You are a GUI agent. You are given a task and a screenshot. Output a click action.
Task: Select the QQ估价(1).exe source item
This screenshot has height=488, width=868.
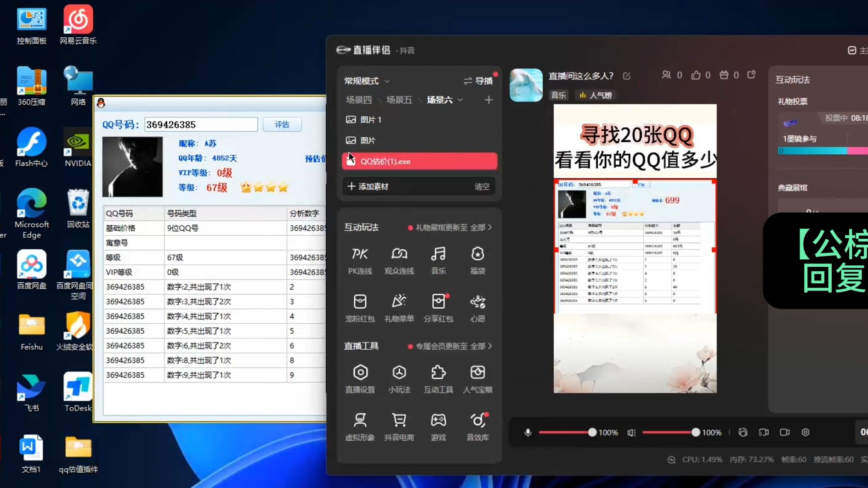(x=419, y=161)
